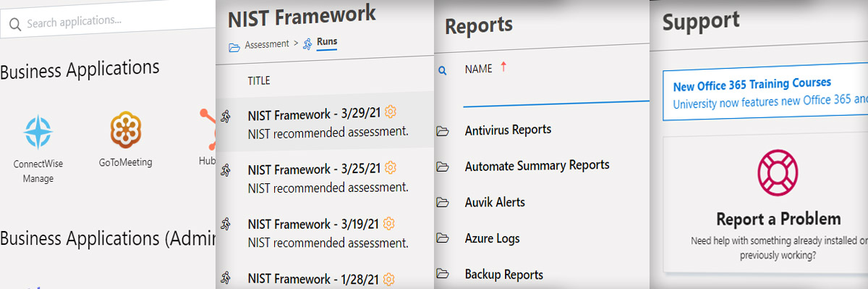Click the search magnifier icon in Reports
This screenshot has width=868, height=289.
(443, 70)
